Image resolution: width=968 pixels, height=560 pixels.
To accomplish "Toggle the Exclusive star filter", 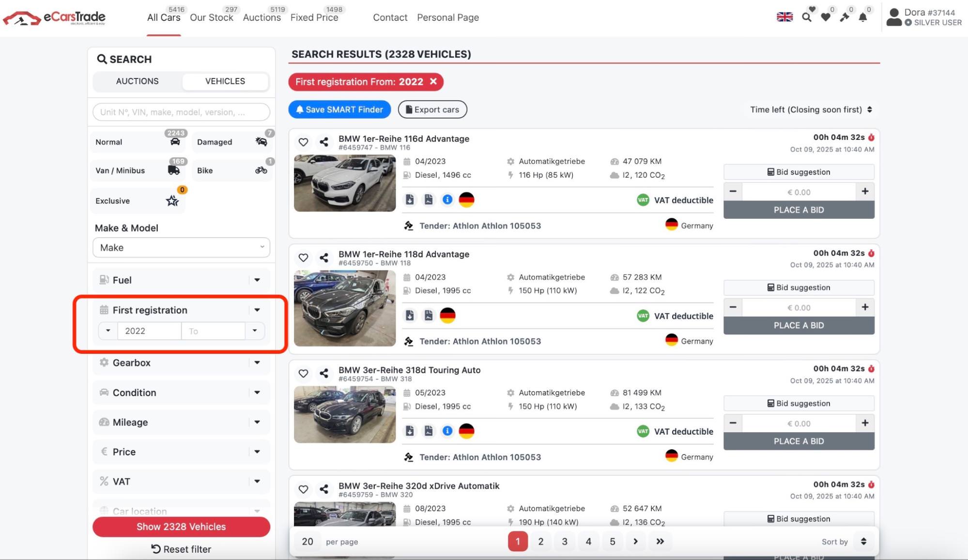I will click(137, 201).
